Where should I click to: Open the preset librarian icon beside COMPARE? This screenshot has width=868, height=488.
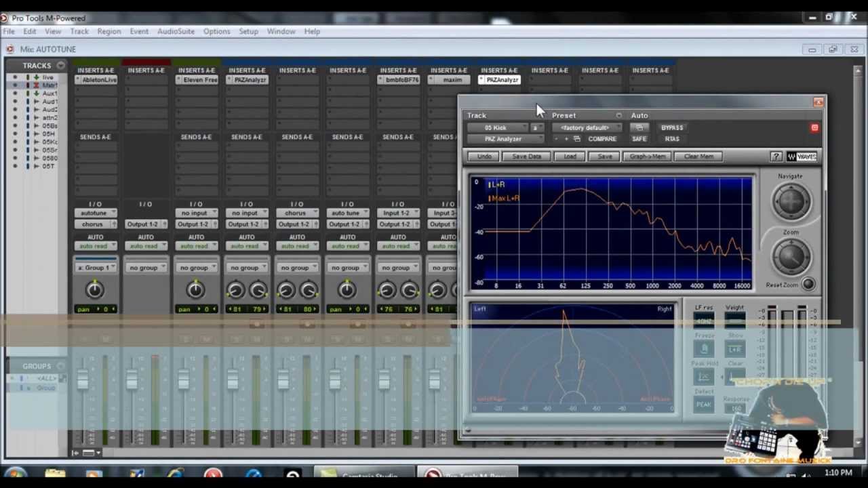577,139
